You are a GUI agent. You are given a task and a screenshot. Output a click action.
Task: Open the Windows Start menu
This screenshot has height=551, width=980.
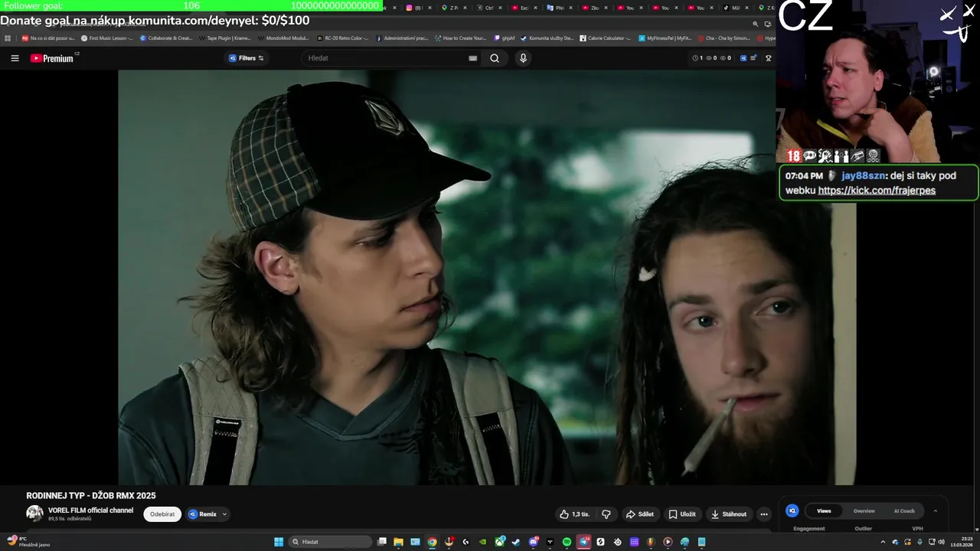(x=279, y=542)
